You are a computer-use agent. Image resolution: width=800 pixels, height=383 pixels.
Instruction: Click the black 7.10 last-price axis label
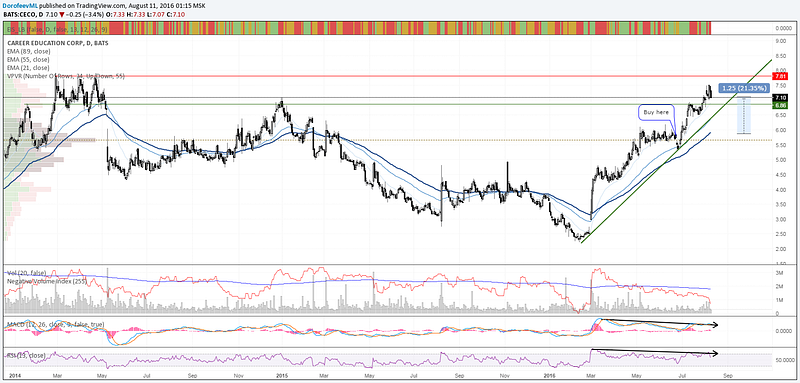tap(781, 97)
